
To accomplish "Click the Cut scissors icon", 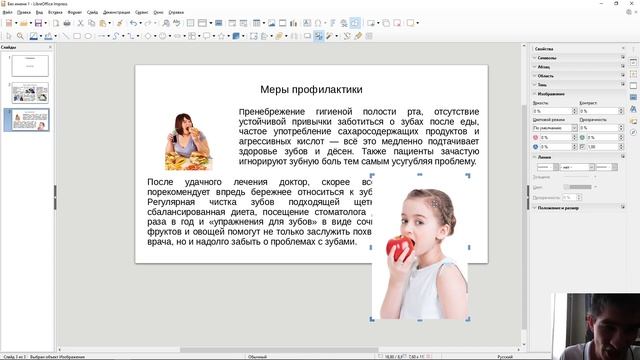I will 80,23.
